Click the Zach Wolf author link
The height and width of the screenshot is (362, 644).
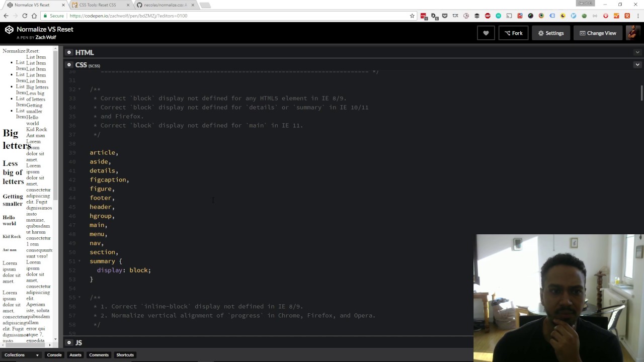(x=46, y=38)
